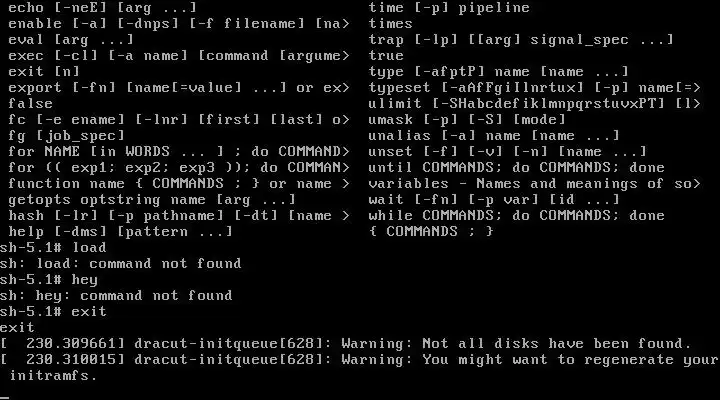Click the 'help [-dms] [pattern ...]' entry
This screenshot has width=720, height=400.
[120, 232]
